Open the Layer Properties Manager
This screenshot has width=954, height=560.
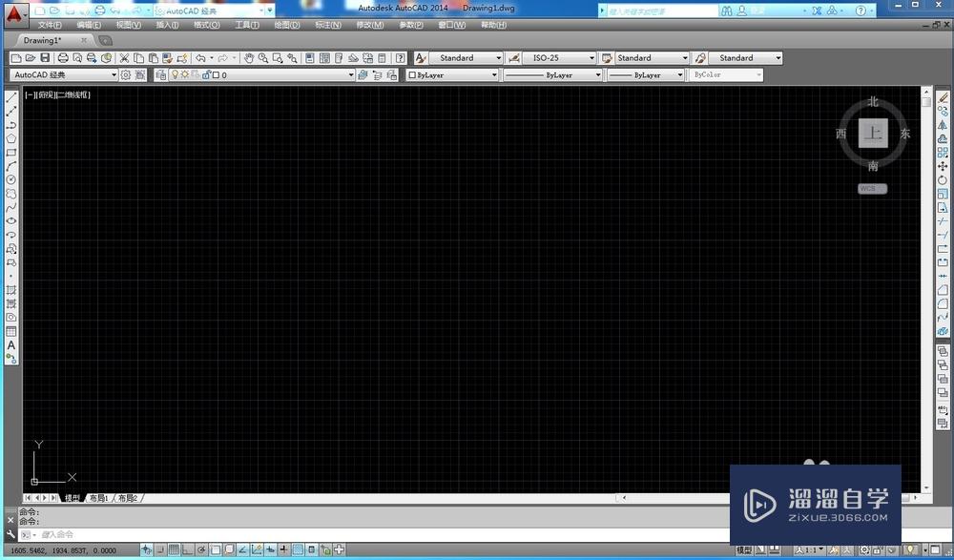point(161,74)
